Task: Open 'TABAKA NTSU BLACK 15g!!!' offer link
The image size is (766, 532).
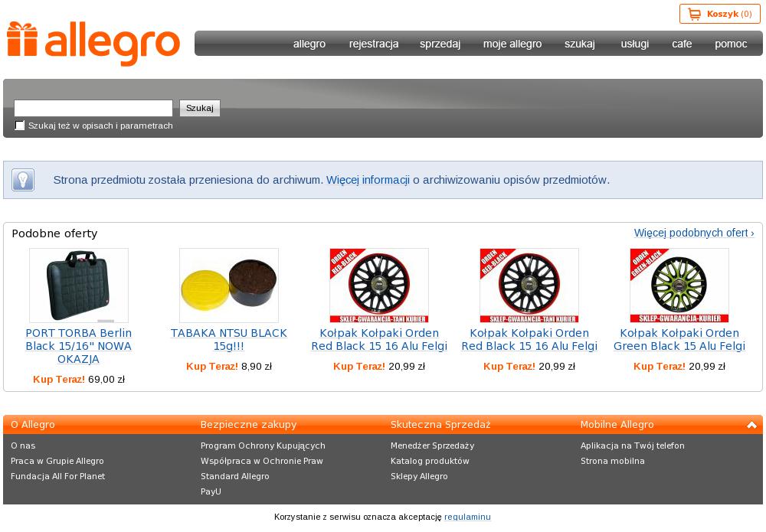Action: 229,340
